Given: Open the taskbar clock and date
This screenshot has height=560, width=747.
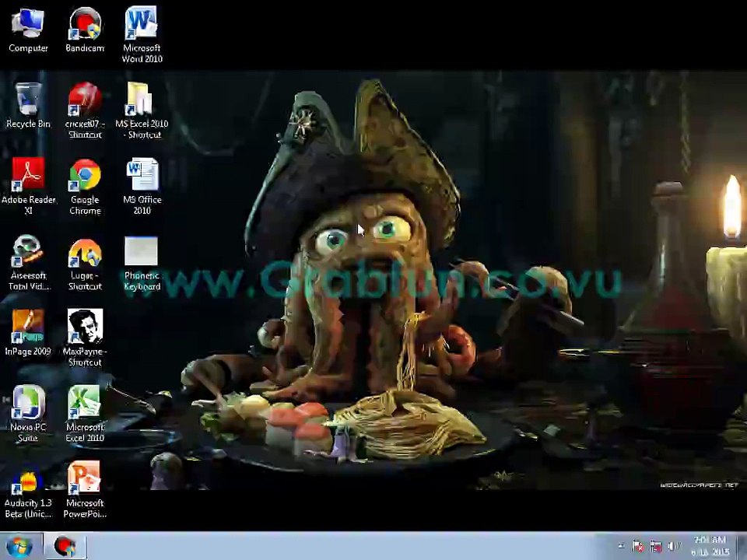Looking at the screenshot, I should click(x=710, y=546).
